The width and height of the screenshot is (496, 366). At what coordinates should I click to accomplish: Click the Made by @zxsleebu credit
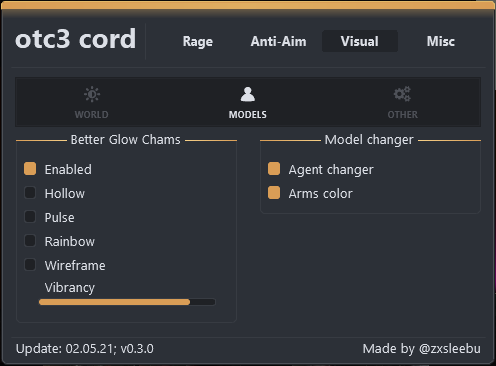(x=422, y=349)
